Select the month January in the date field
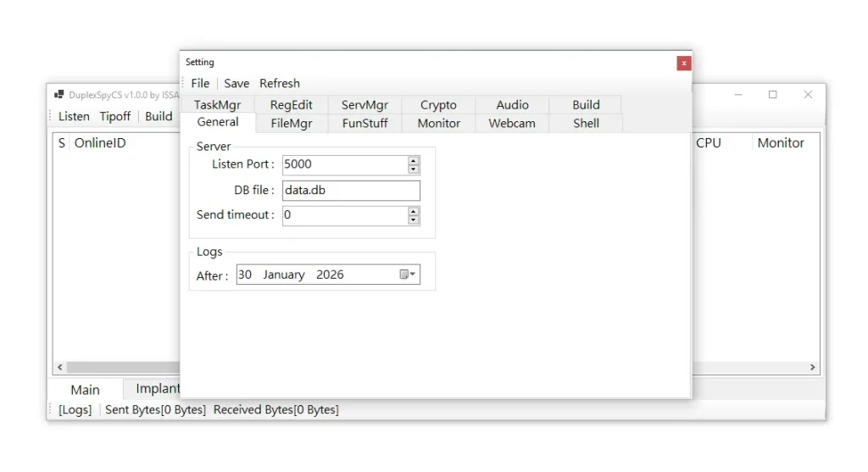The width and height of the screenshot is (868, 472). [283, 275]
